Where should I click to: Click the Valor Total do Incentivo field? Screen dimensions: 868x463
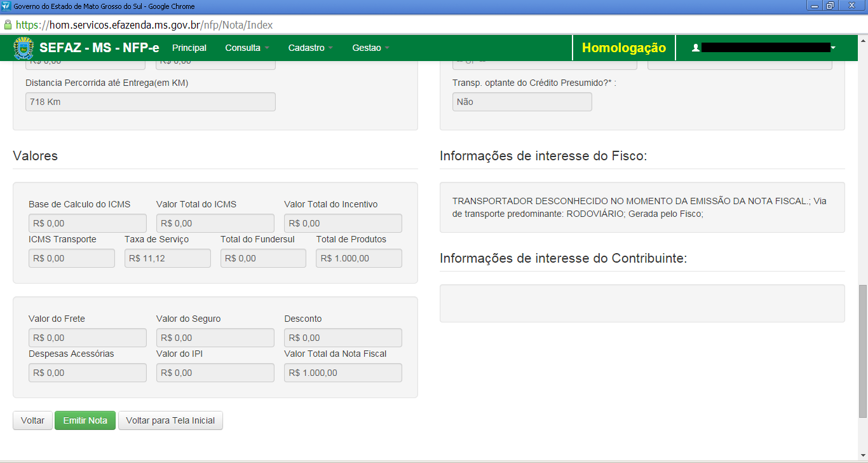point(343,223)
